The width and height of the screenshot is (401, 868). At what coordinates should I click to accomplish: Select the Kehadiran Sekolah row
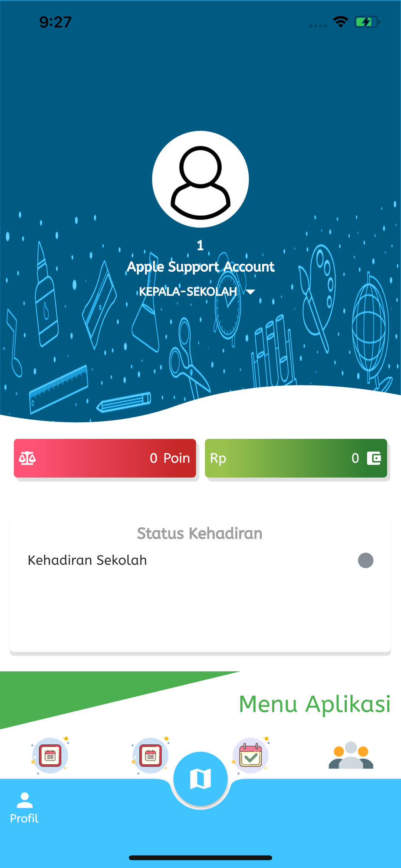tap(200, 560)
